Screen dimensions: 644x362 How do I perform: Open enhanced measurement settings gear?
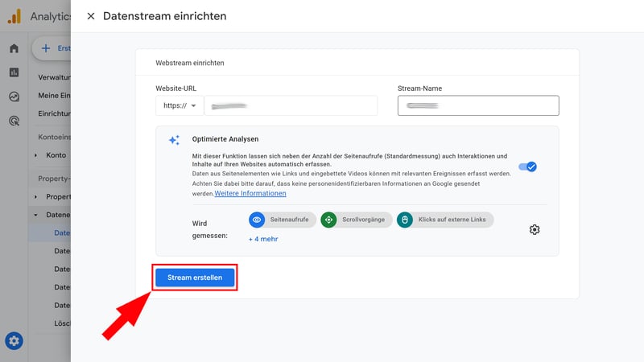pyautogui.click(x=535, y=229)
